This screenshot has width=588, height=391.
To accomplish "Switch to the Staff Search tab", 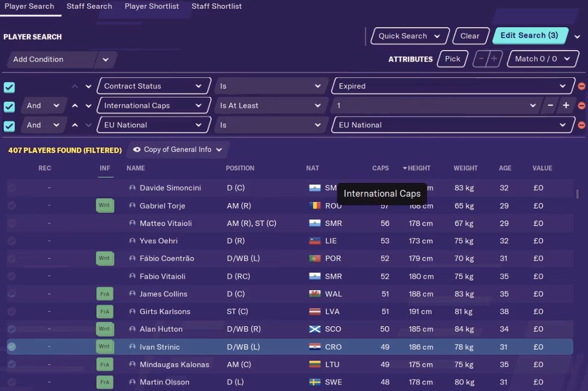I will pyautogui.click(x=89, y=7).
